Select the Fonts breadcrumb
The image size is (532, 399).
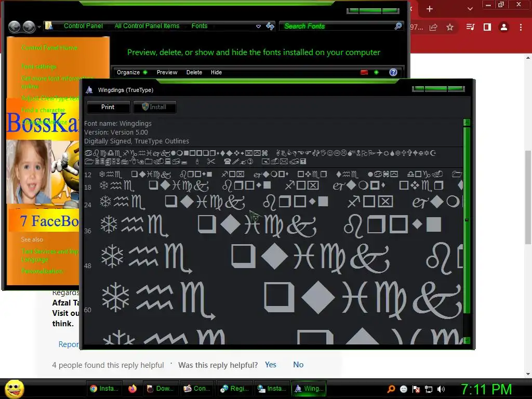[199, 26]
